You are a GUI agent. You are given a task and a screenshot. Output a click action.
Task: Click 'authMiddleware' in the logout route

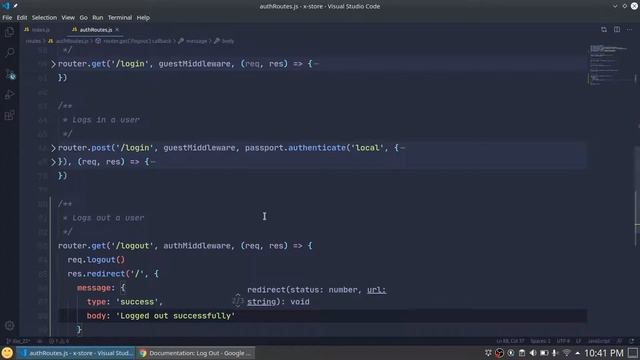tap(197, 246)
